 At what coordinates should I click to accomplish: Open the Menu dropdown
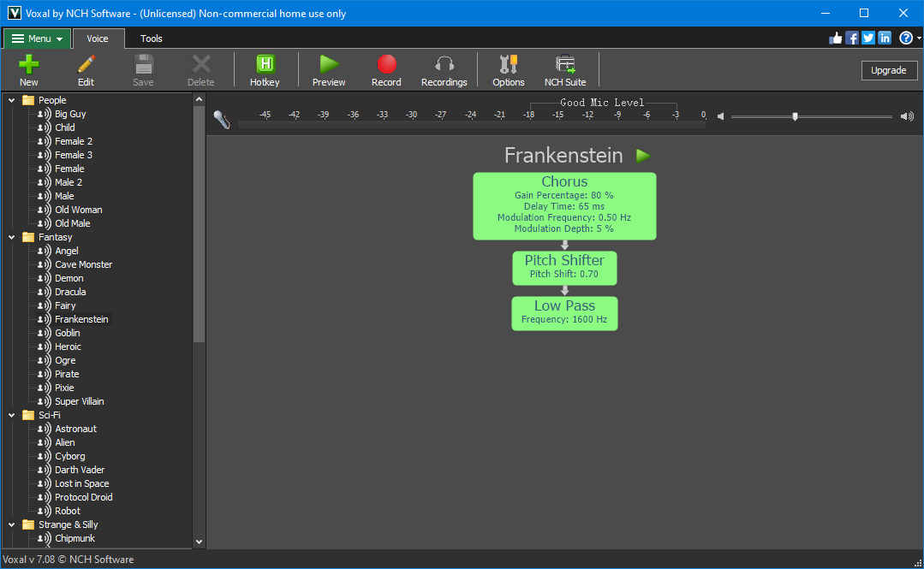coord(37,39)
